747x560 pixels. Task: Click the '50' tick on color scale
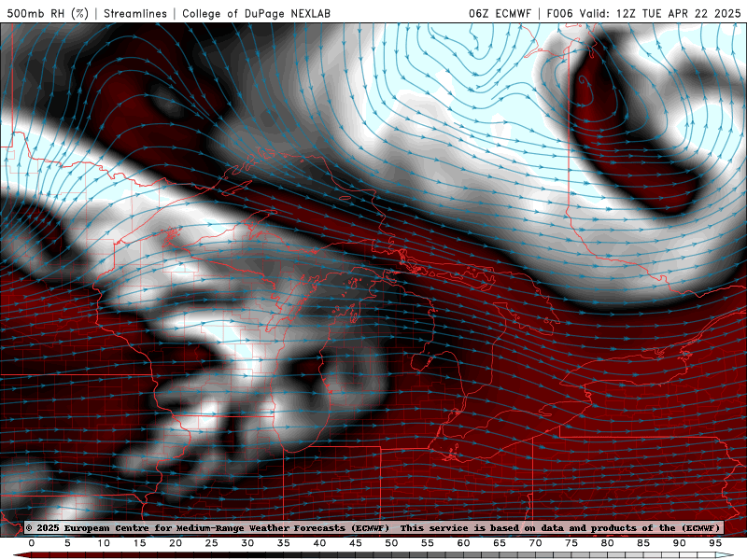pyautogui.click(x=391, y=543)
